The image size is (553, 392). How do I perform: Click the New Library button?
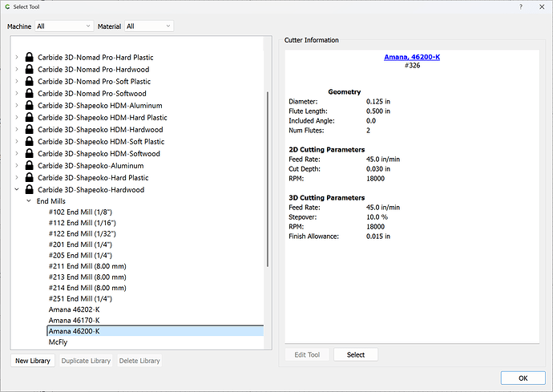tap(33, 361)
